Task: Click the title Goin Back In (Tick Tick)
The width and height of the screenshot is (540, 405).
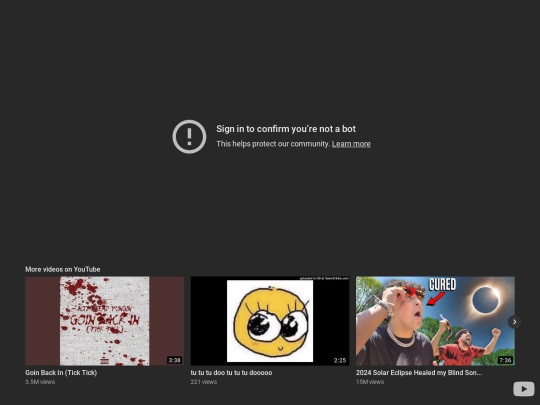Action: (61, 373)
